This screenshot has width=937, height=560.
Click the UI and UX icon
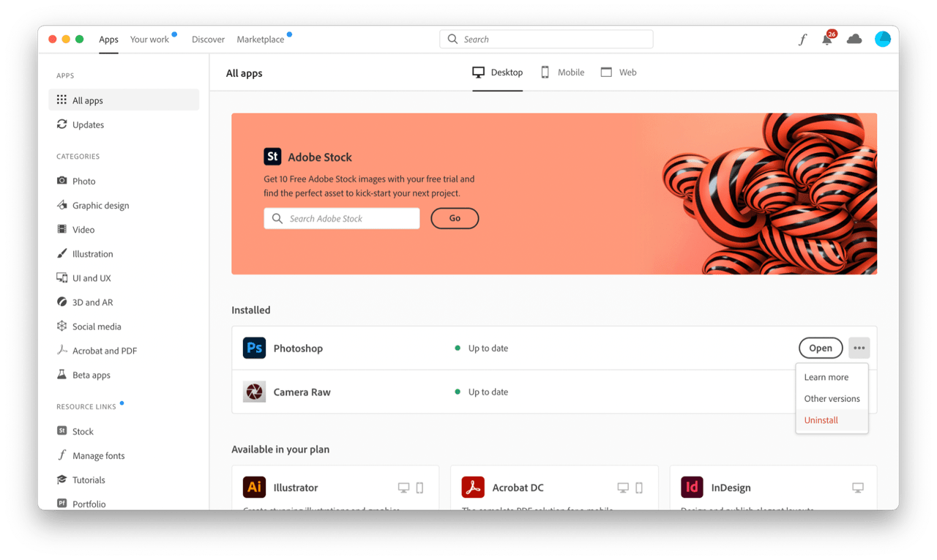pos(61,277)
